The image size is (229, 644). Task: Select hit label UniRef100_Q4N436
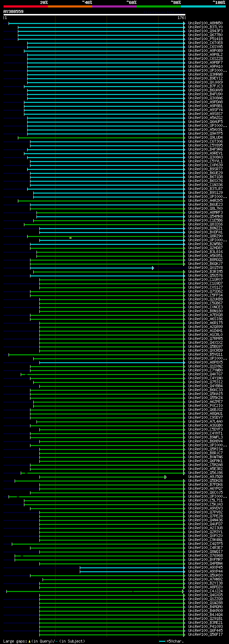(205, 520)
